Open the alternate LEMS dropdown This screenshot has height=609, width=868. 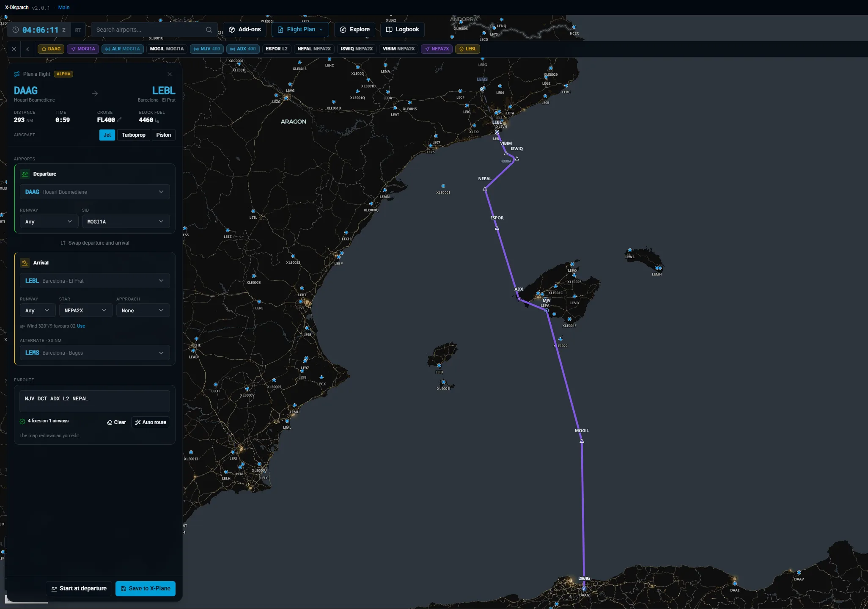[x=95, y=353]
